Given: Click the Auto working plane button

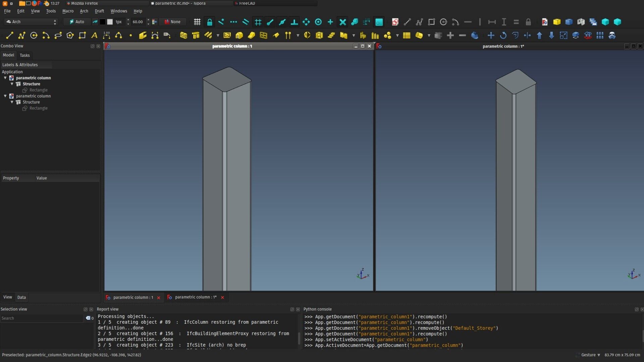Looking at the screenshot, I should pyautogui.click(x=77, y=22).
